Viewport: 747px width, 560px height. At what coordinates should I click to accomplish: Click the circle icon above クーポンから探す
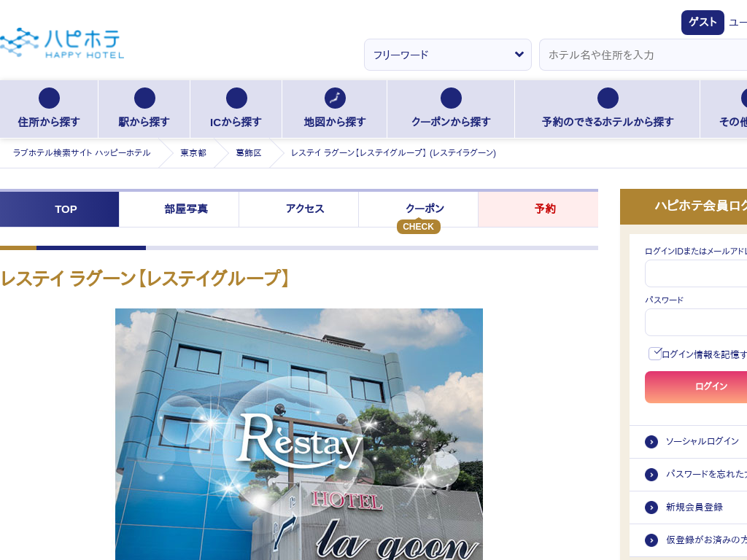pos(451,98)
